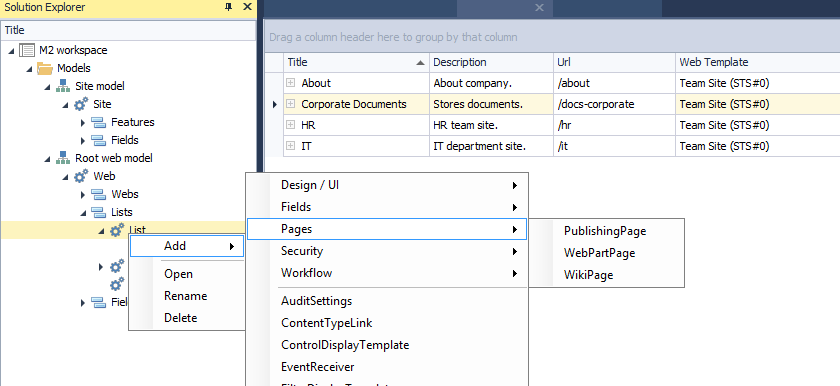Expand the Corporate Documents row
The image size is (840, 386).
tap(290, 104)
